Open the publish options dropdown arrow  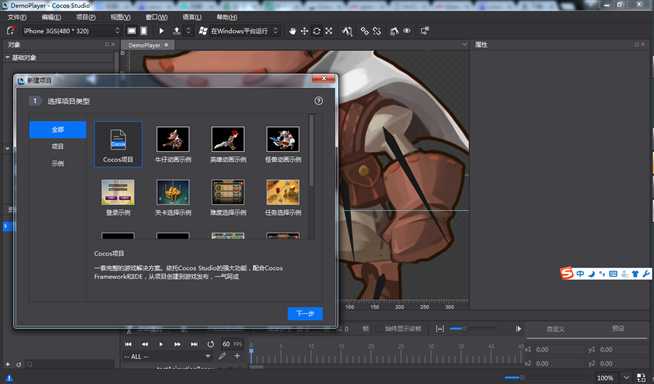click(x=188, y=31)
